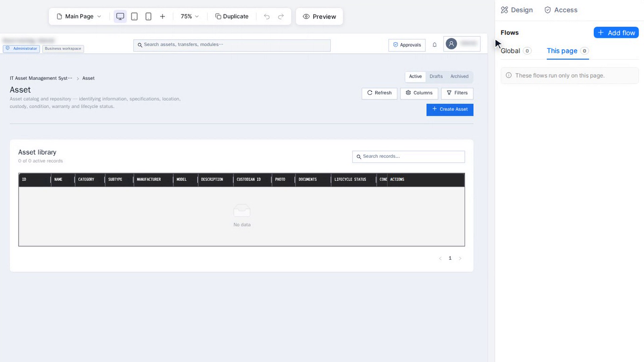Click the IT Asset Management System breadcrumb

pos(41,78)
